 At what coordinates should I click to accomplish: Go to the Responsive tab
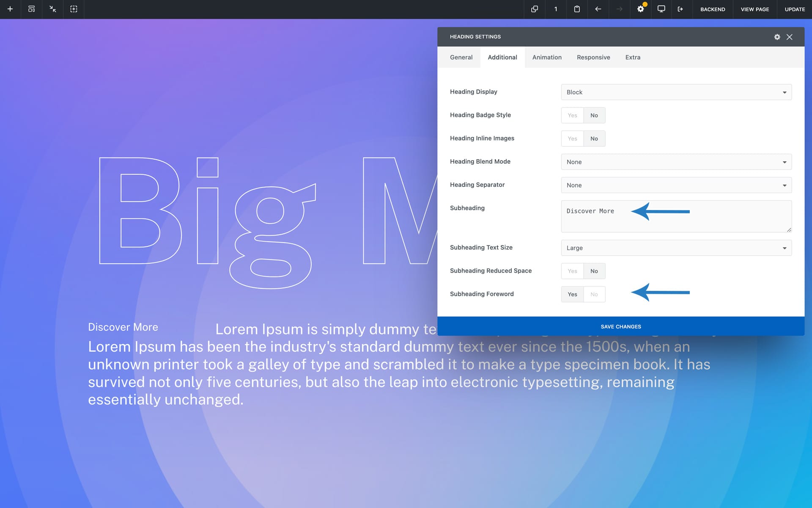pos(593,57)
